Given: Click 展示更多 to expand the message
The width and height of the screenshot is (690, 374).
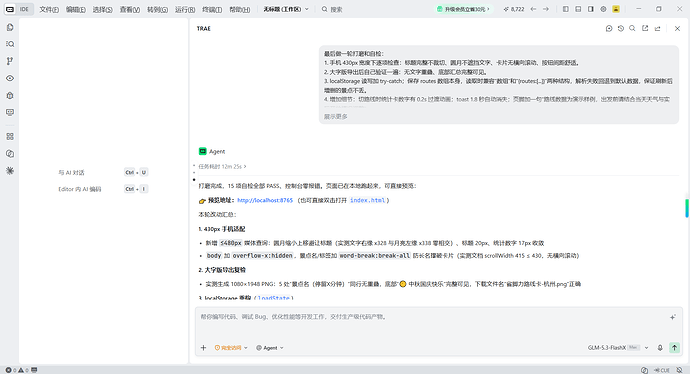Looking at the screenshot, I should (336, 117).
